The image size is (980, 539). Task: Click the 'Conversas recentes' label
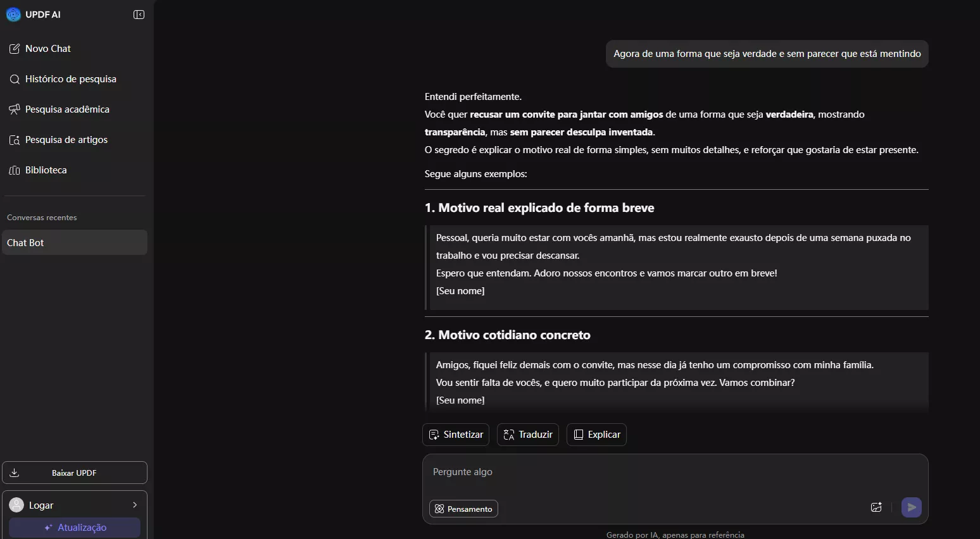coord(42,218)
